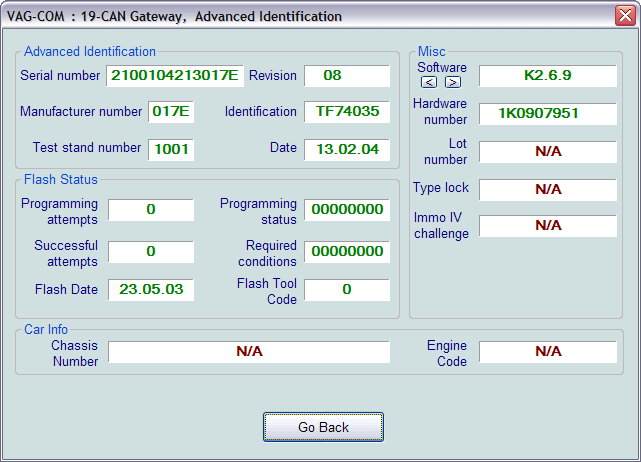
Task: Click the 'Hardware number' label text
Action: click(x=440, y=112)
